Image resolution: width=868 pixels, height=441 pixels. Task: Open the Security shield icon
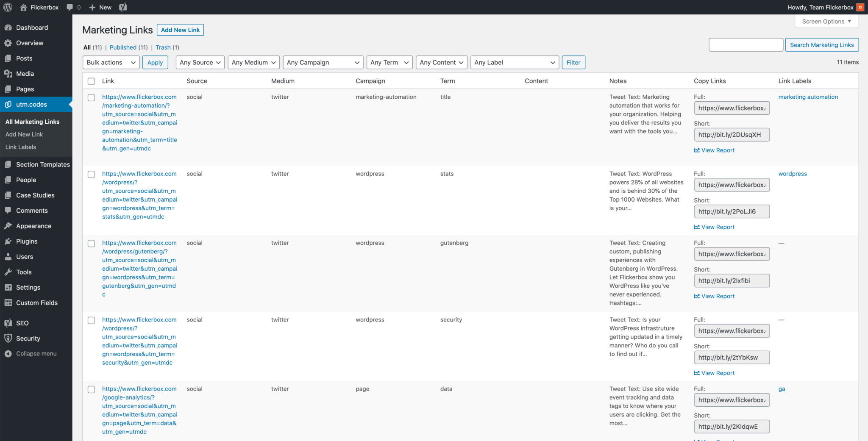[8, 338]
